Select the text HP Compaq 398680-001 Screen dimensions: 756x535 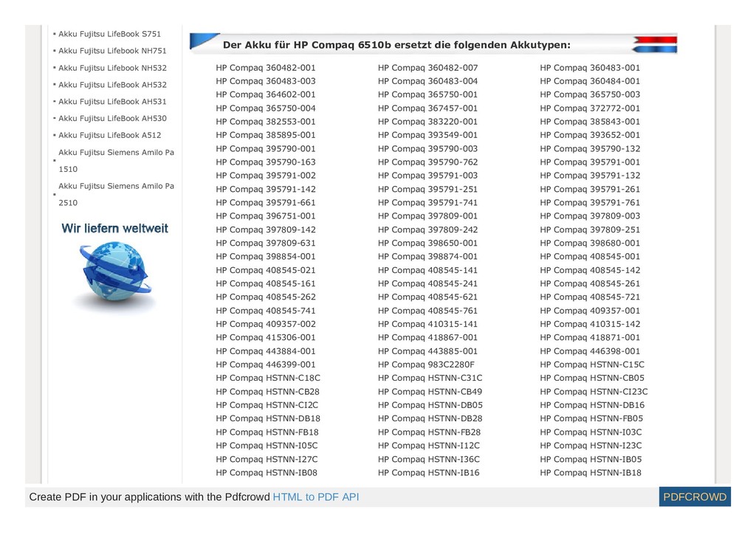[590, 244]
